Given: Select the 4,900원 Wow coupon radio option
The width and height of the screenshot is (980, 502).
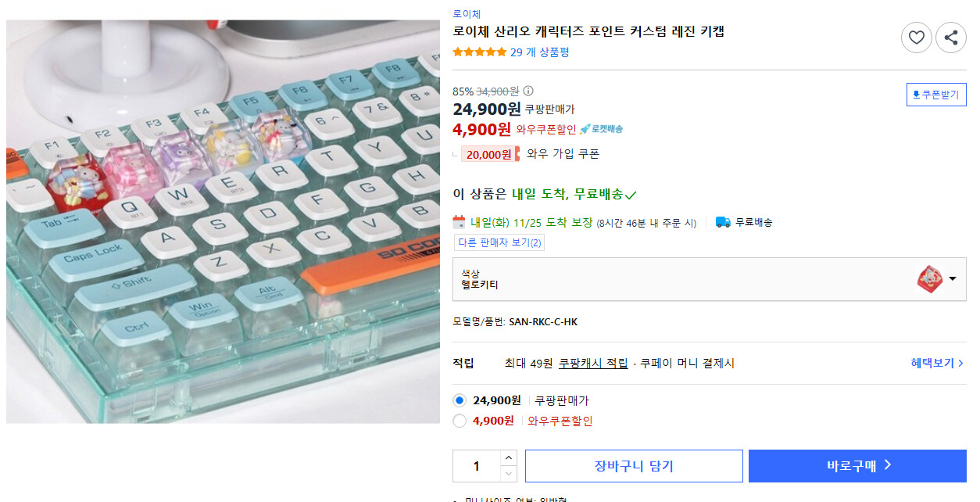Looking at the screenshot, I should pyautogui.click(x=460, y=421).
